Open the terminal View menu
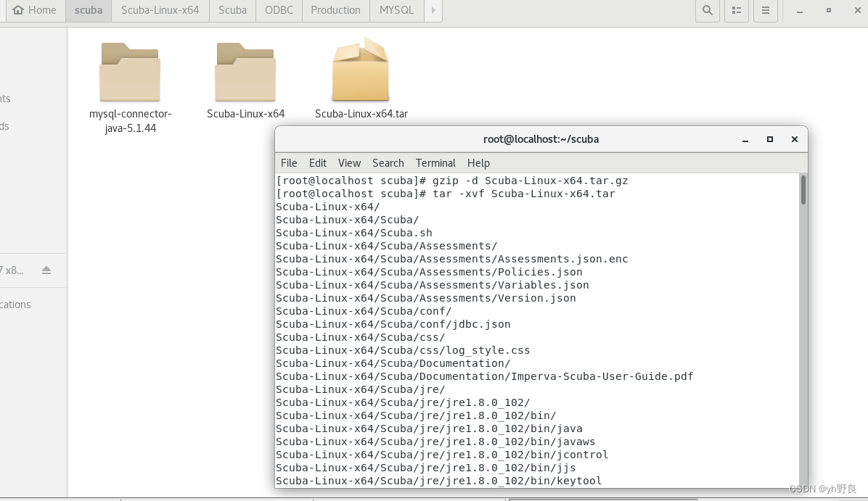This screenshot has width=868, height=501. point(349,163)
